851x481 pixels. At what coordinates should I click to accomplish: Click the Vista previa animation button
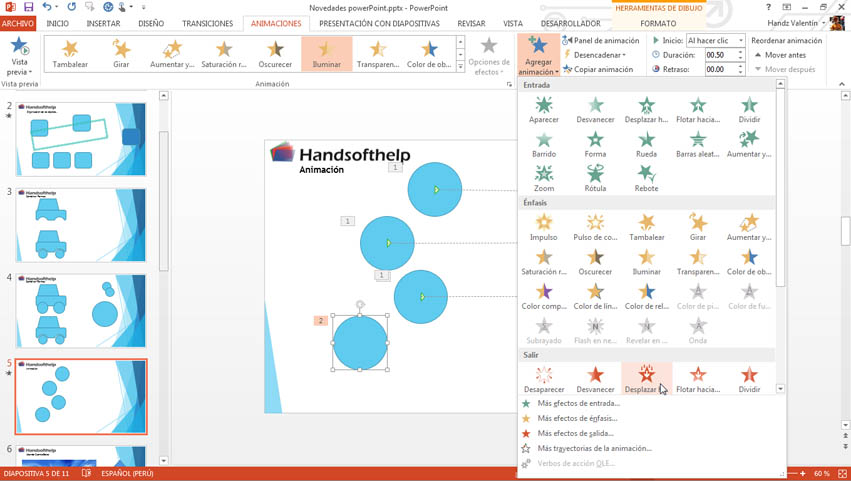click(x=19, y=55)
